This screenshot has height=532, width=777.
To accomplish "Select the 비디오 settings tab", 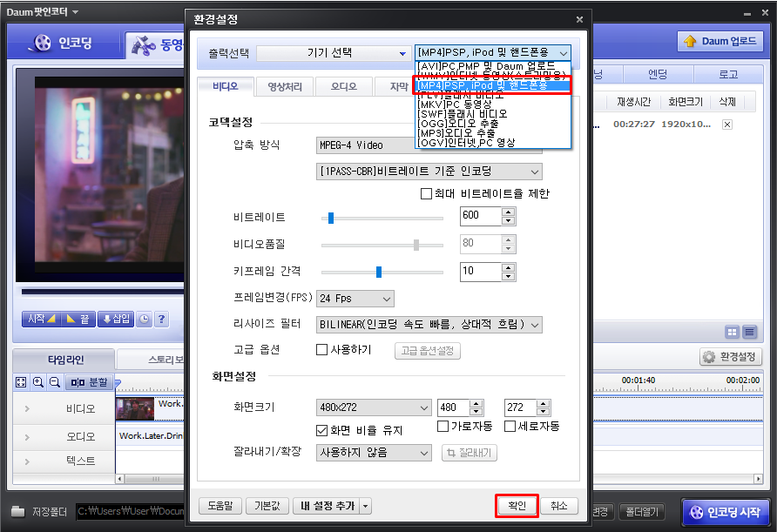I will click(226, 87).
